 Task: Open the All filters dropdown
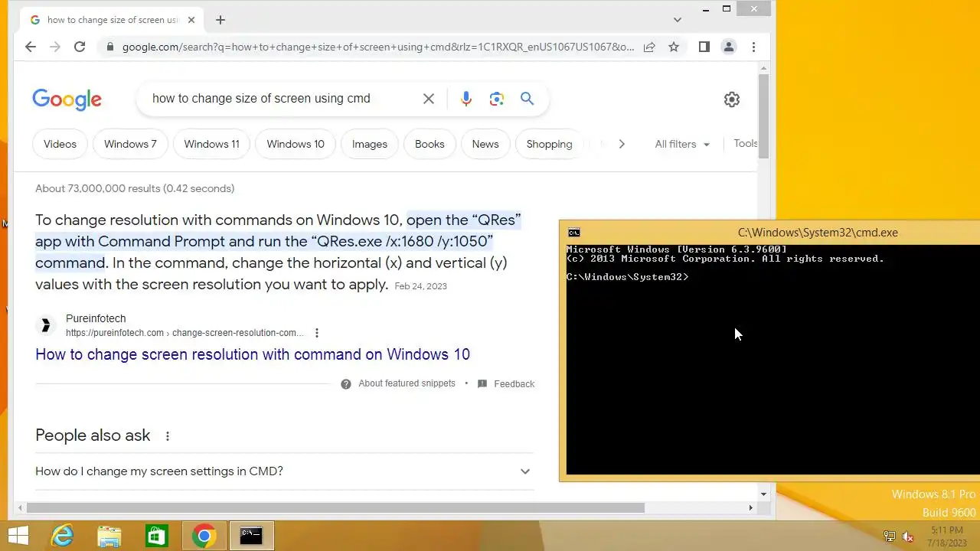[682, 144]
